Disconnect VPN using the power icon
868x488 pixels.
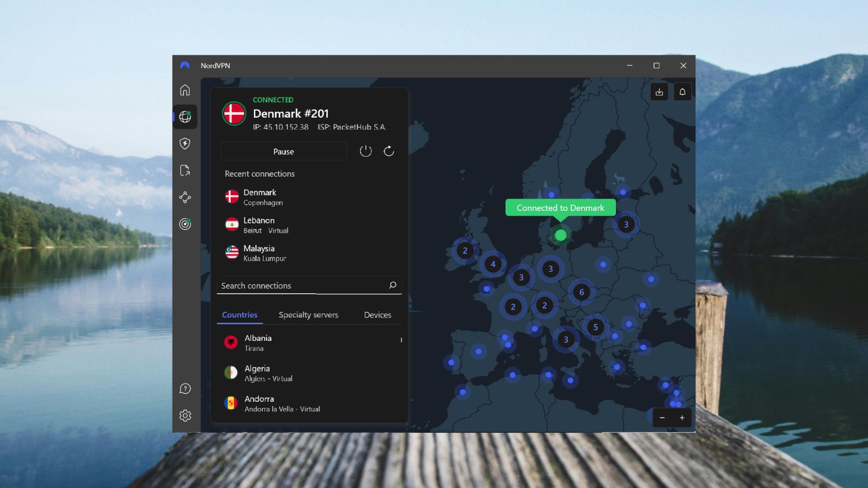pos(366,151)
